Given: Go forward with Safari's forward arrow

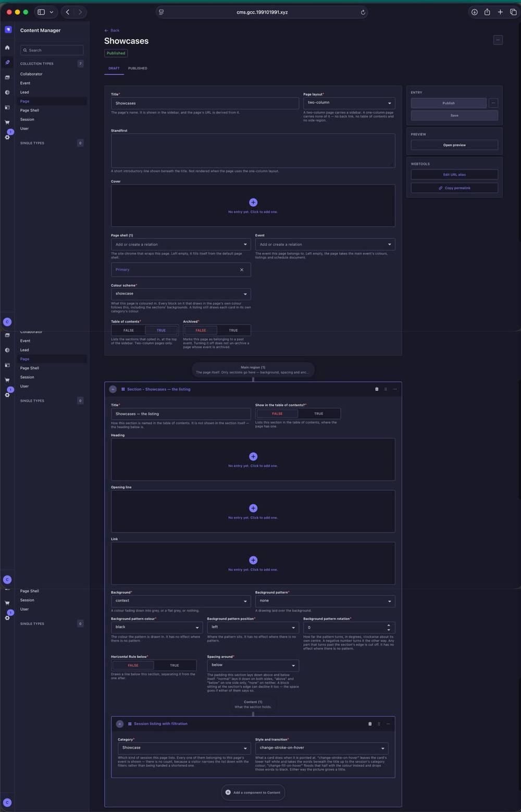Looking at the screenshot, I should point(80,12).
